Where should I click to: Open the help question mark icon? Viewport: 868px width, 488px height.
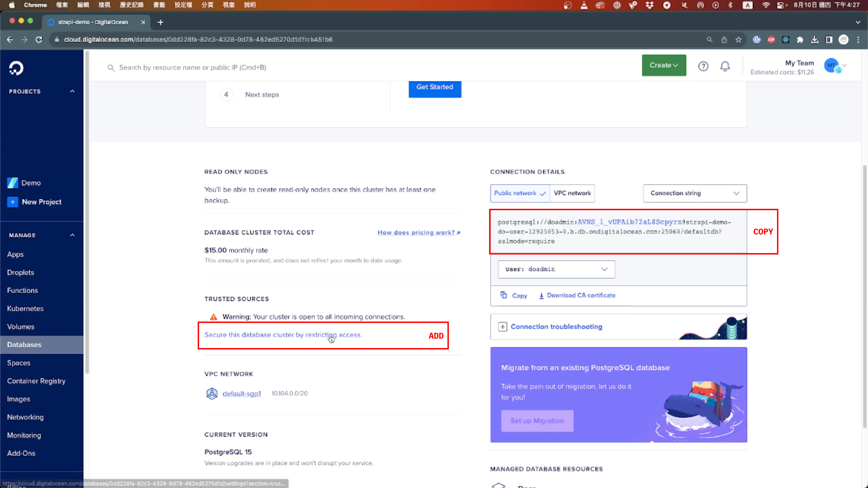click(x=703, y=66)
